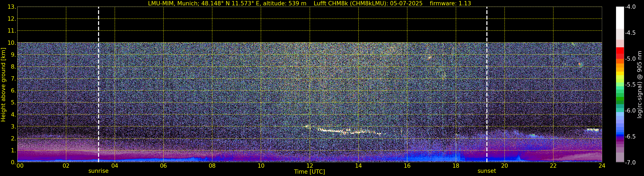Viewport: 644px width, 176px height.
Task: Click the x-axis tick label '16'
Action: pyautogui.click(x=407, y=166)
